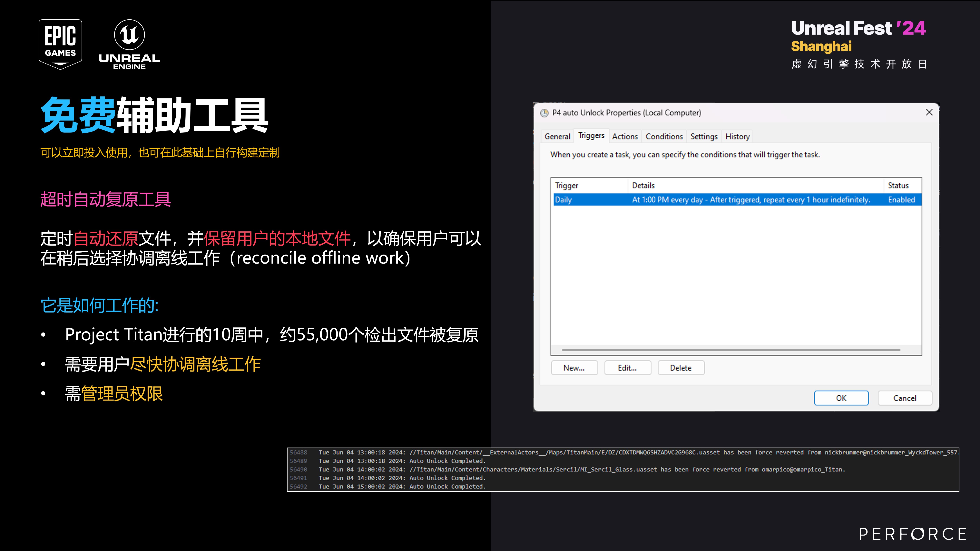The width and height of the screenshot is (980, 551).
Task: Click the heading 免费辅助工具
Action: 154,115
